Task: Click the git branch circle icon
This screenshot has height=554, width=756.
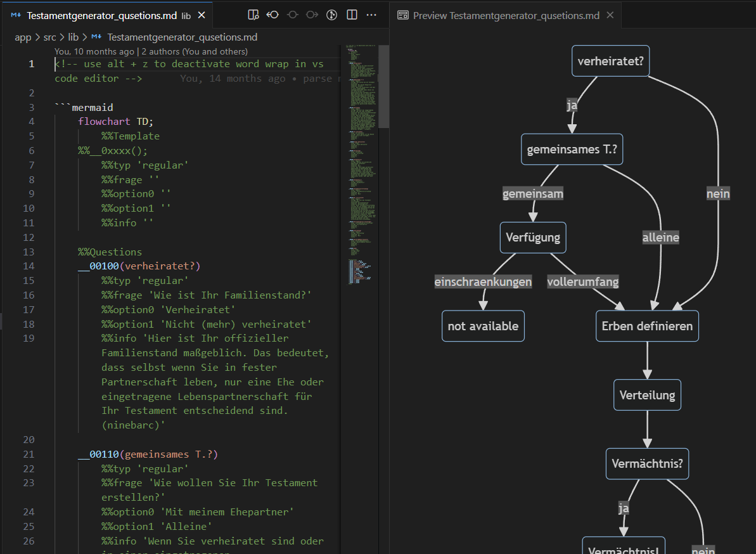Action: click(x=331, y=15)
